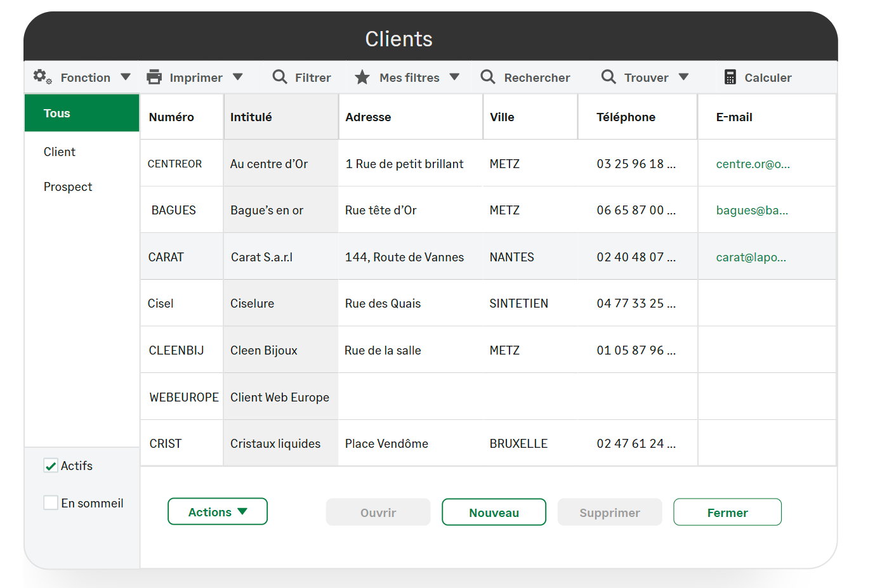Screen dimensions: 875x588
Task: Click the Fonction gear icon
Action: [42, 77]
